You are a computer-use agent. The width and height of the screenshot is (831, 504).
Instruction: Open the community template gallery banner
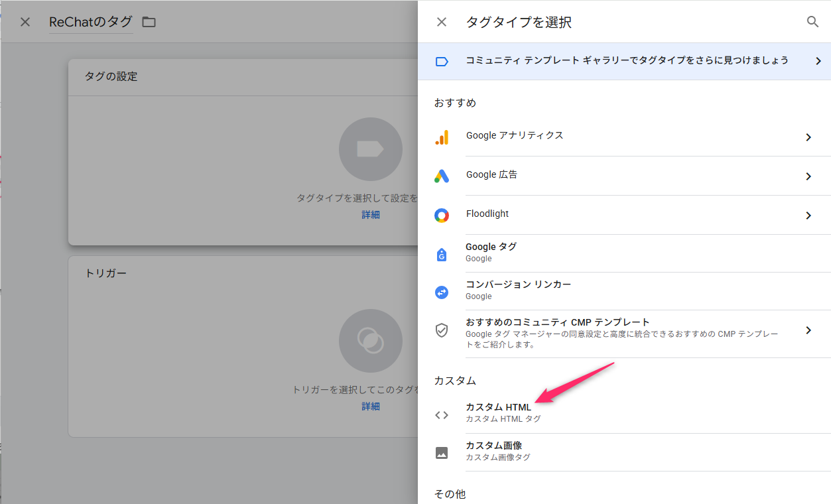point(624,61)
